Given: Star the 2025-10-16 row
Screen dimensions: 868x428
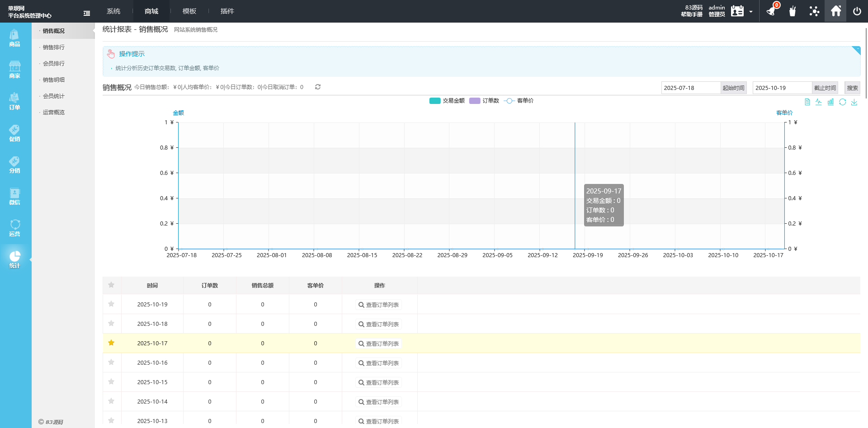Looking at the screenshot, I should coord(111,362).
